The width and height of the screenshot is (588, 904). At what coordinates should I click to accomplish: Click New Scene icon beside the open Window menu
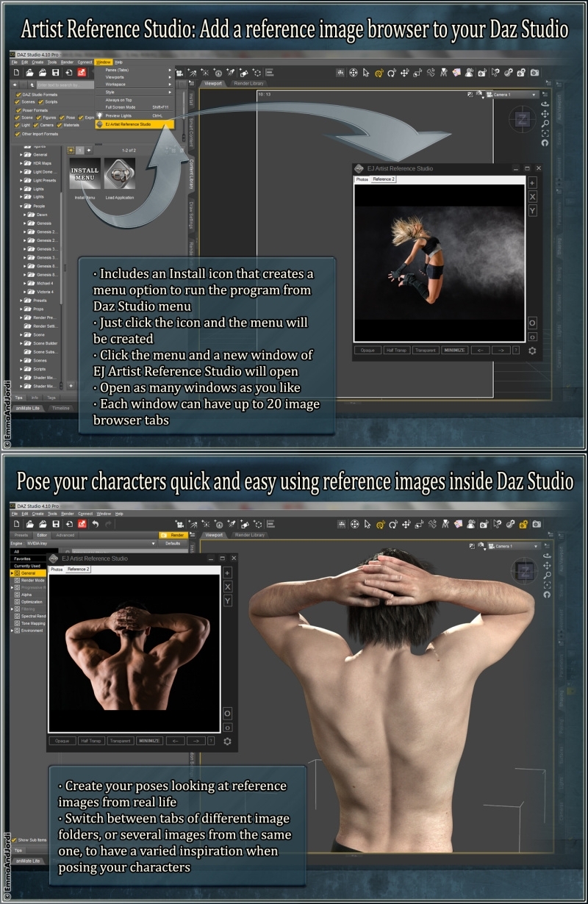pos(17,72)
